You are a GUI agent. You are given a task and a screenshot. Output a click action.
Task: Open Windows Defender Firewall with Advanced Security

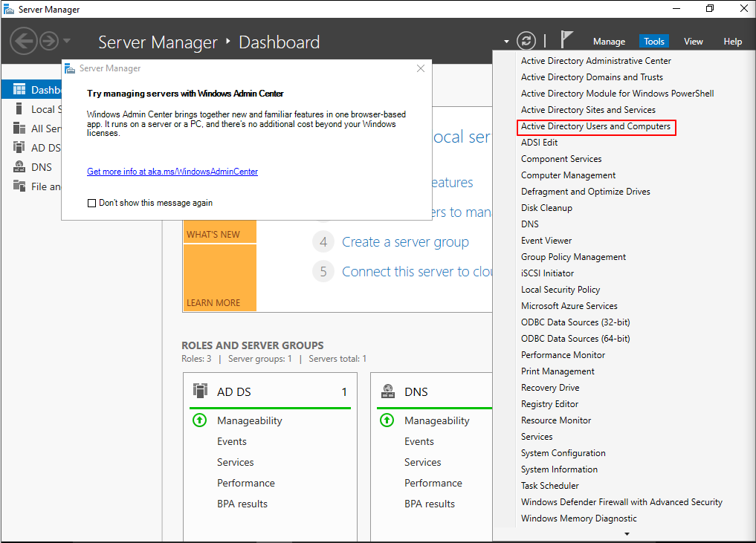(x=621, y=502)
